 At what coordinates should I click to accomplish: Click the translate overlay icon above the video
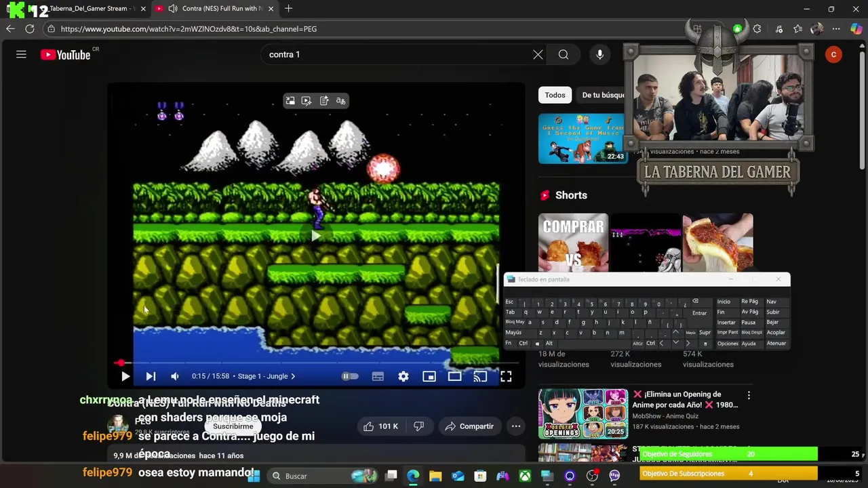click(x=340, y=101)
